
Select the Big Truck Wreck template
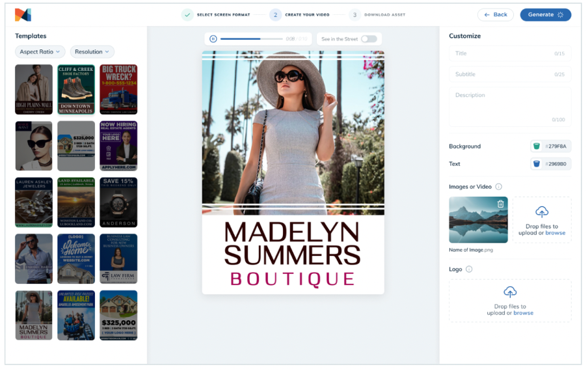(118, 89)
